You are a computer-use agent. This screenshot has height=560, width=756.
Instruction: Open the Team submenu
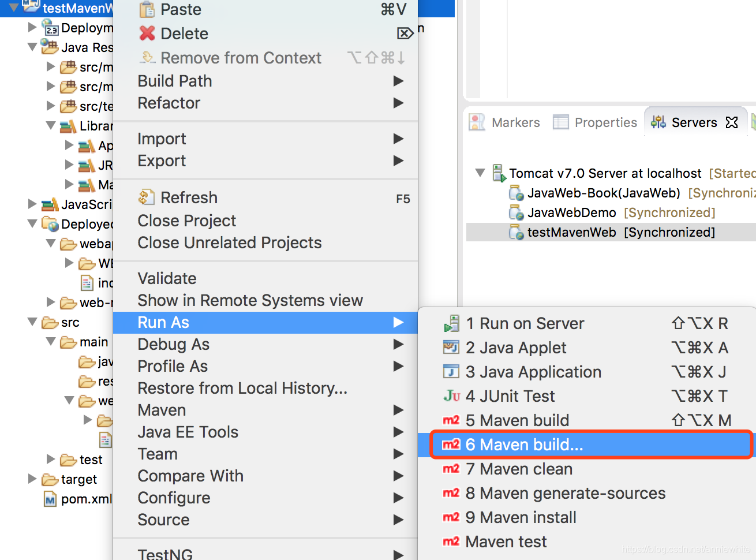(x=265, y=454)
